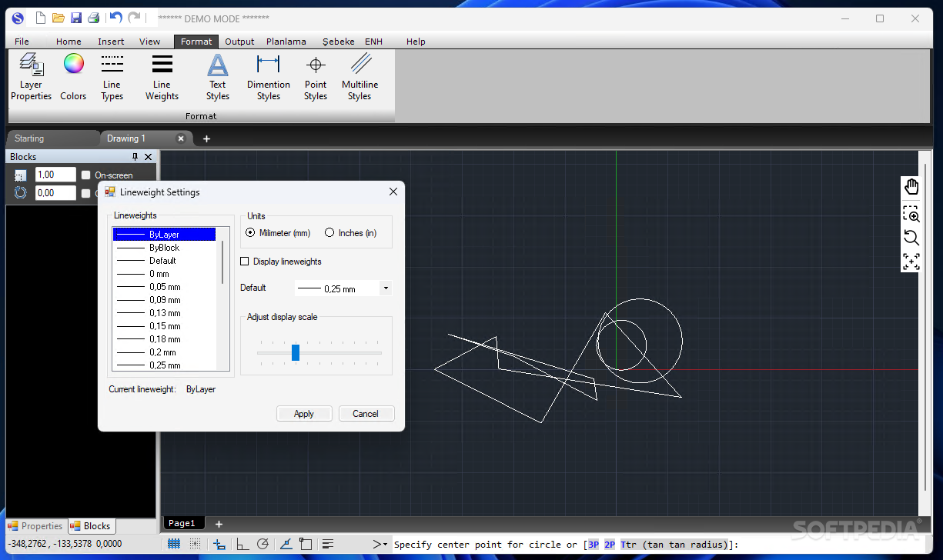Open Text Styles

(x=218, y=77)
